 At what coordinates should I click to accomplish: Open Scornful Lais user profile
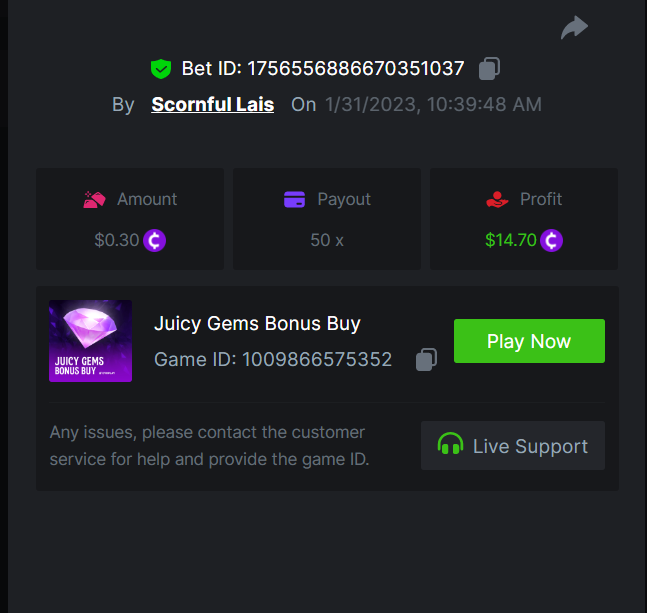(212, 104)
